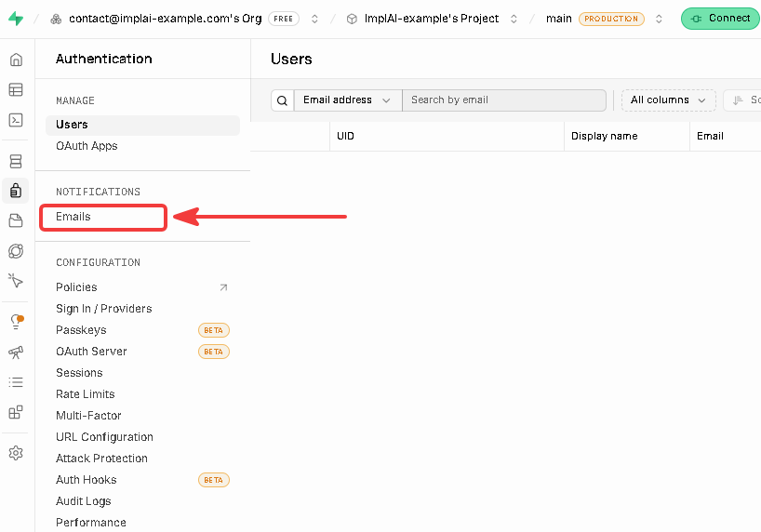Click the Email column header
The image size is (761, 532).
(x=710, y=137)
